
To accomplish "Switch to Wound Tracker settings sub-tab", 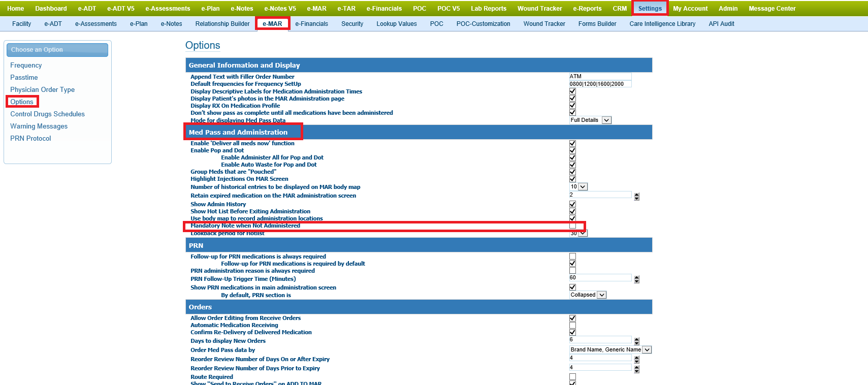I will click(544, 24).
